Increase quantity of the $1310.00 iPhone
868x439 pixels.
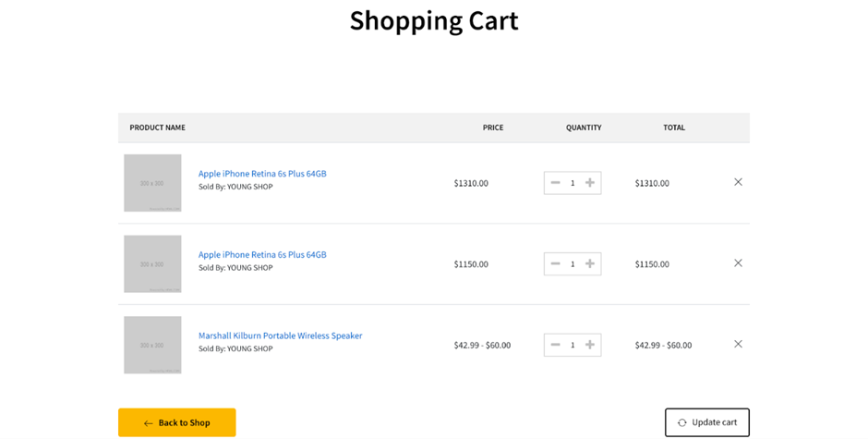click(x=590, y=183)
